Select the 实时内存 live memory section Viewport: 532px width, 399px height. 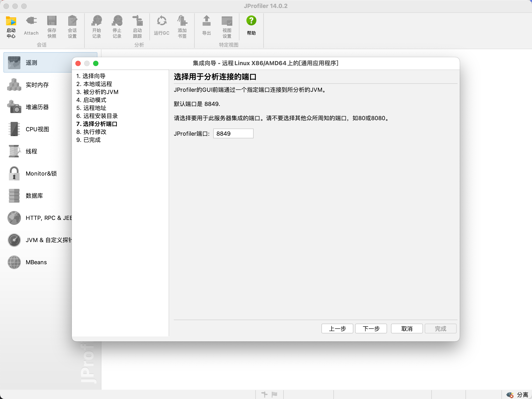pyautogui.click(x=37, y=85)
